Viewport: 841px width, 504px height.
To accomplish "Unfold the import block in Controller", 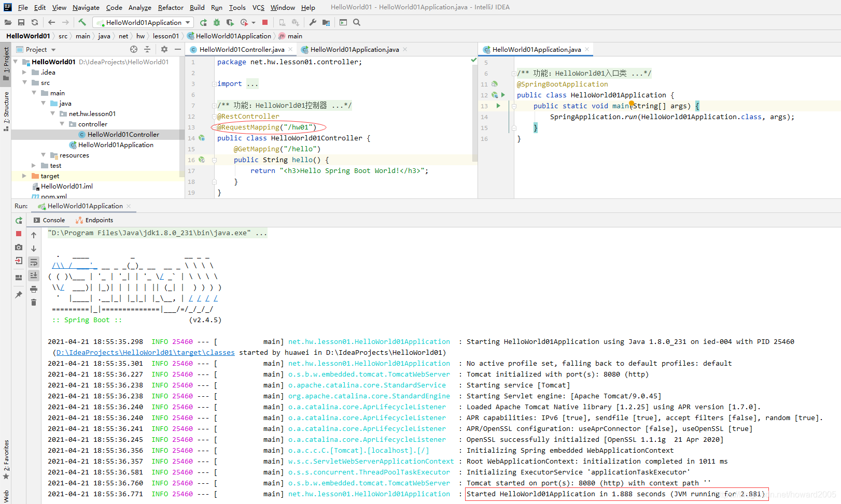I will click(214, 84).
